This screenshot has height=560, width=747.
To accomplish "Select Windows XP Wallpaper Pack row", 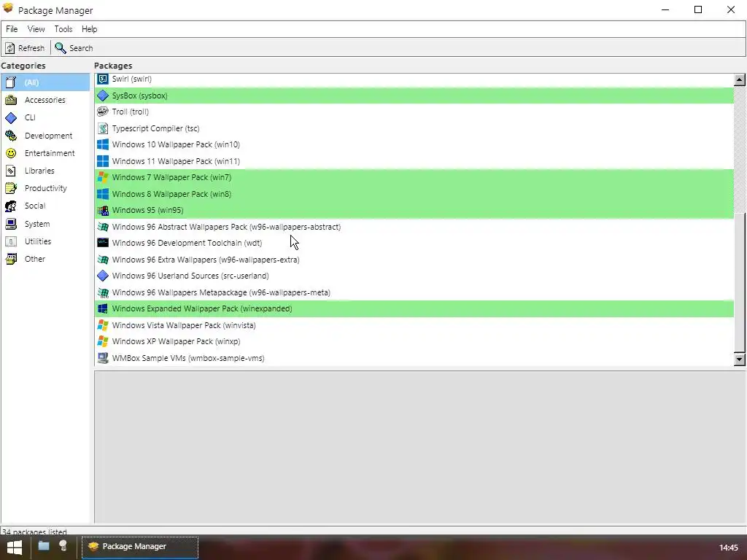I will coord(414,342).
